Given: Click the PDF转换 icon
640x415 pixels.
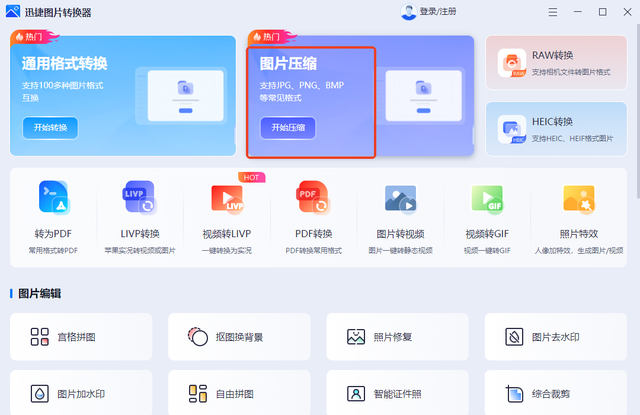Looking at the screenshot, I should pyautogui.click(x=313, y=198).
